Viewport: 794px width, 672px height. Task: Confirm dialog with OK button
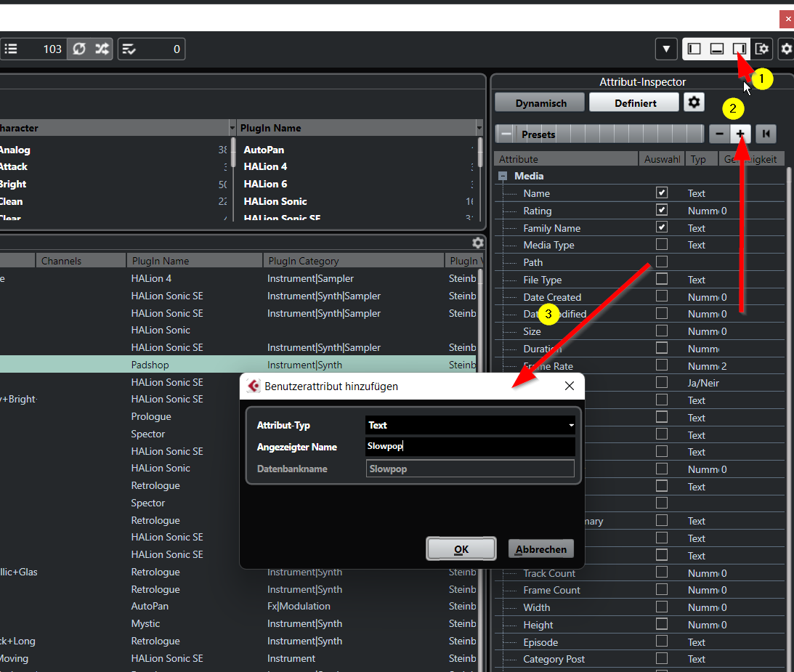(461, 549)
